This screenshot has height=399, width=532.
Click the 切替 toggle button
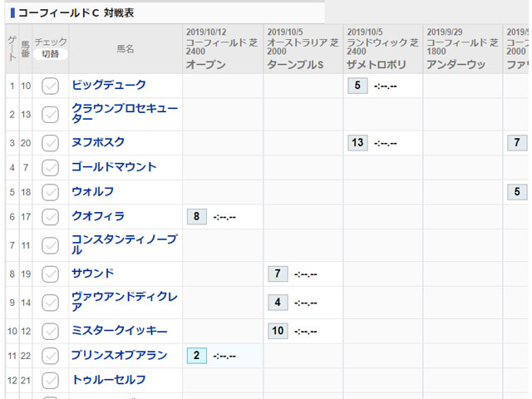click(x=50, y=54)
